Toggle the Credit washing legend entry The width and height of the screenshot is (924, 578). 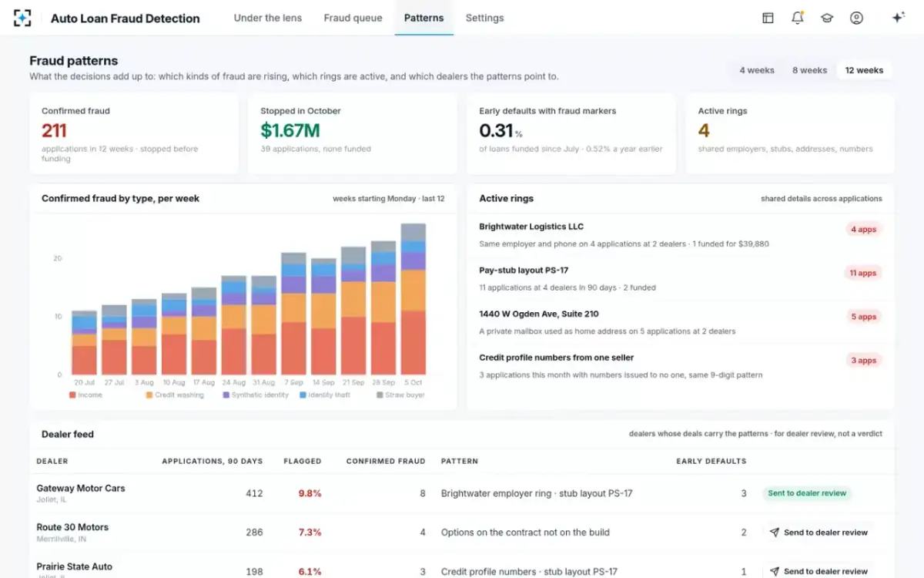[175, 395]
